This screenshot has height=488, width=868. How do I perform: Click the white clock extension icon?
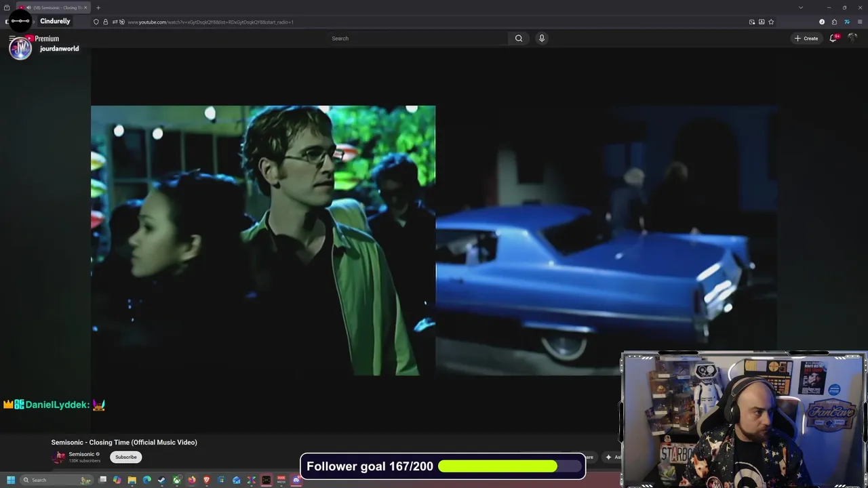(x=822, y=22)
